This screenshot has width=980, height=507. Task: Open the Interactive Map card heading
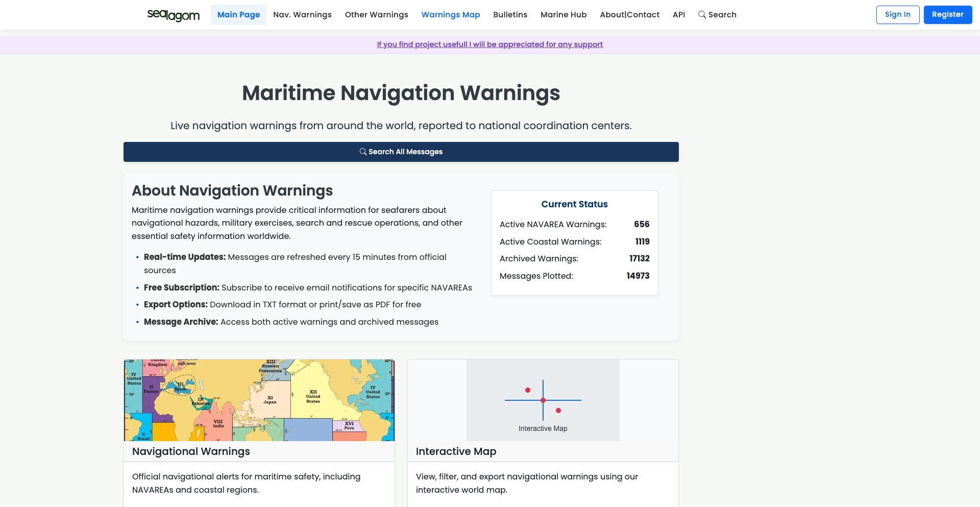456,451
